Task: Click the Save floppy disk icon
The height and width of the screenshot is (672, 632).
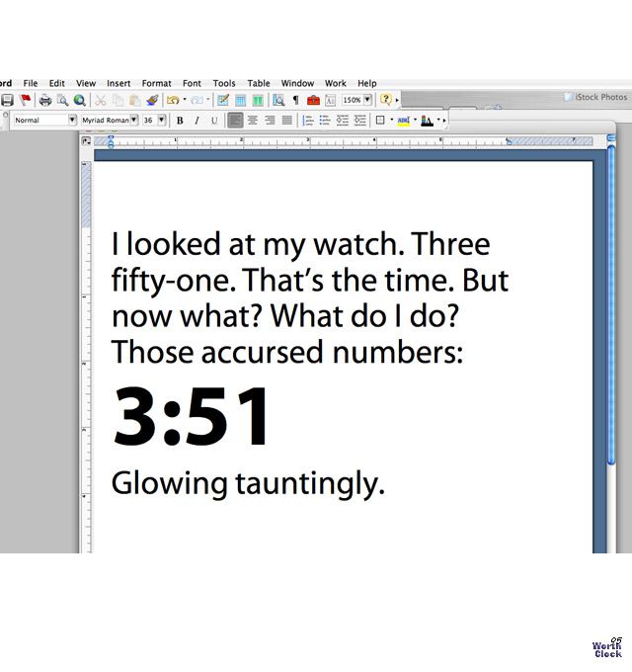Action: click(x=7, y=100)
